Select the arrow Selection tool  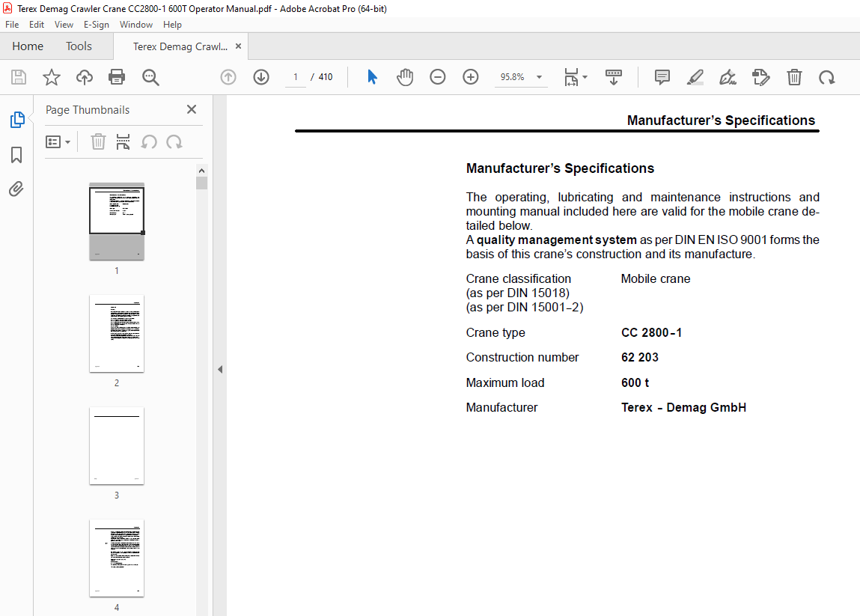(372, 77)
